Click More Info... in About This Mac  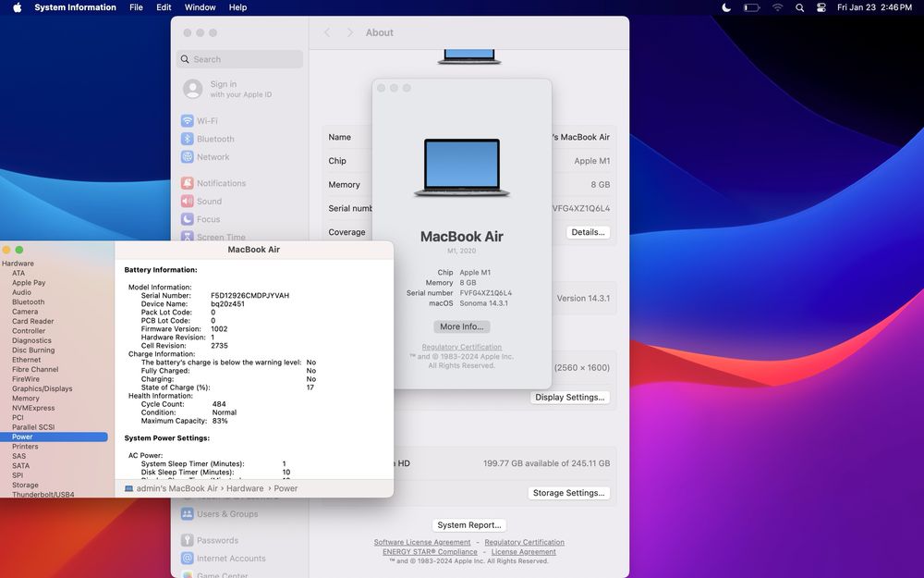pos(461,326)
